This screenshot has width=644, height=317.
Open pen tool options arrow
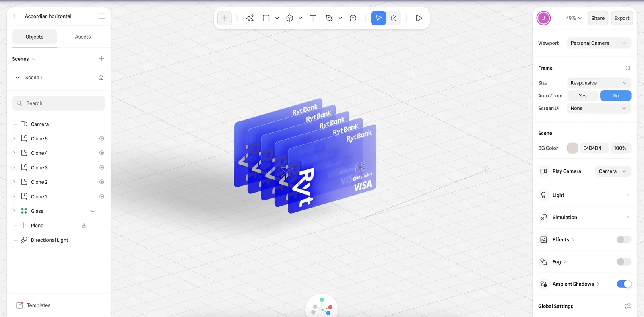pos(340,18)
